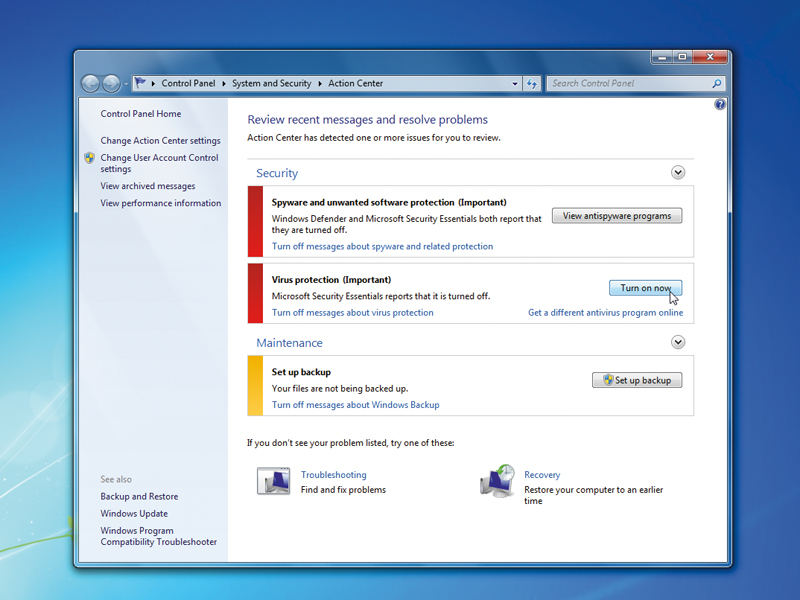Close the Action Center window

point(710,57)
